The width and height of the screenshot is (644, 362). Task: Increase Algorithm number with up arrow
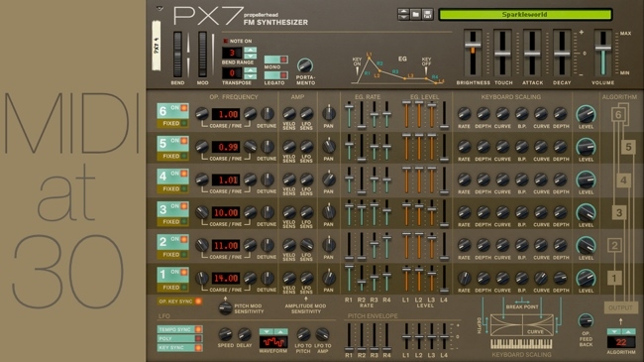[628, 331]
